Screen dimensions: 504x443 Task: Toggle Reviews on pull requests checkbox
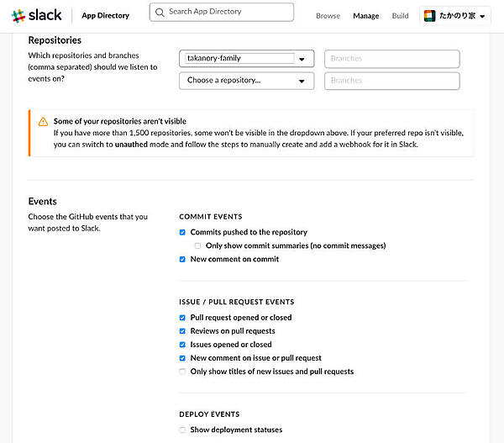pyautogui.click(x=182, y=331)
